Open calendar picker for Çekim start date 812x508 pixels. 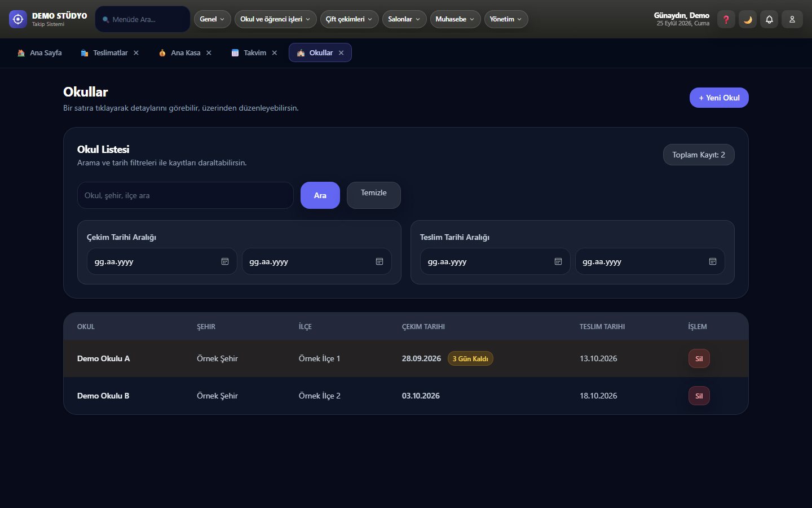pos(225,261)
